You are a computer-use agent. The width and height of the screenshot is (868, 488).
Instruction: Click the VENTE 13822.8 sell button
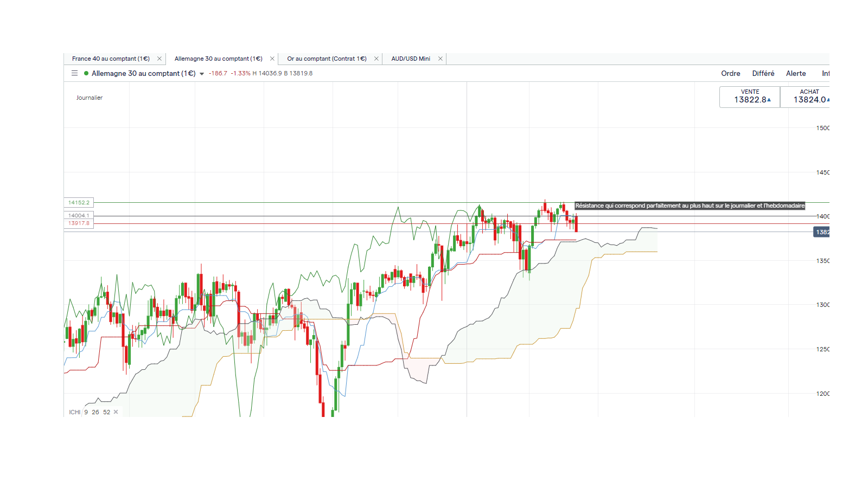[750, 97]
